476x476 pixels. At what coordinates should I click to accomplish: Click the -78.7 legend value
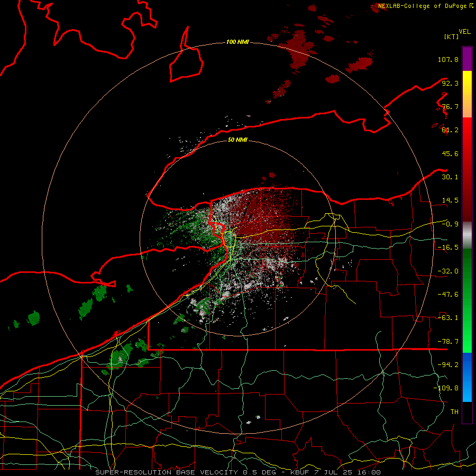(x=448, y=342)
